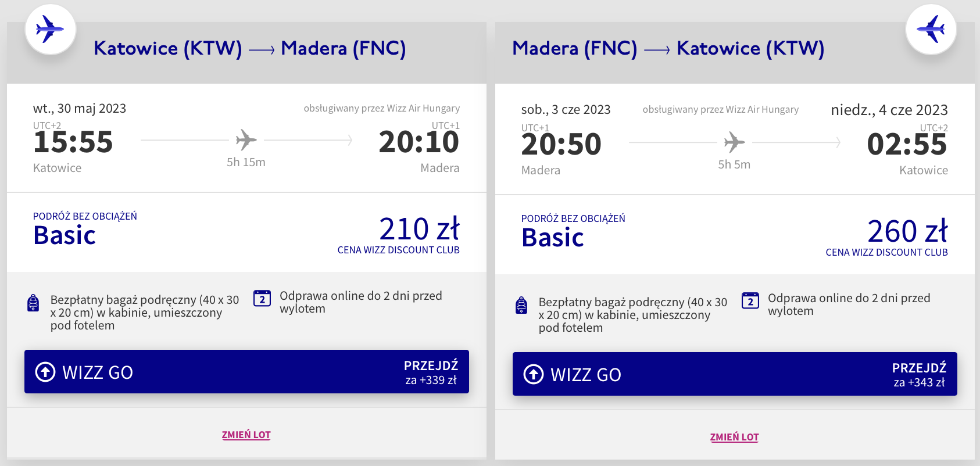Click the outbound flight airplane badge icon
This screenshot has height=466, width=980.
coord(50,29)
